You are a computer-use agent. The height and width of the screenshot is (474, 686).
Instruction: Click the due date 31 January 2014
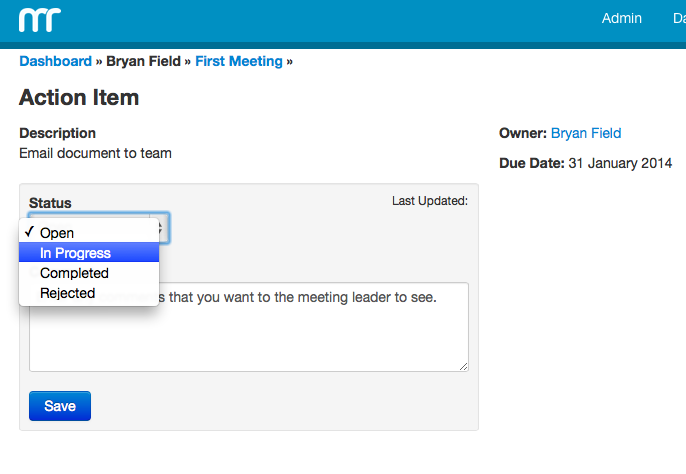[619, 163]
